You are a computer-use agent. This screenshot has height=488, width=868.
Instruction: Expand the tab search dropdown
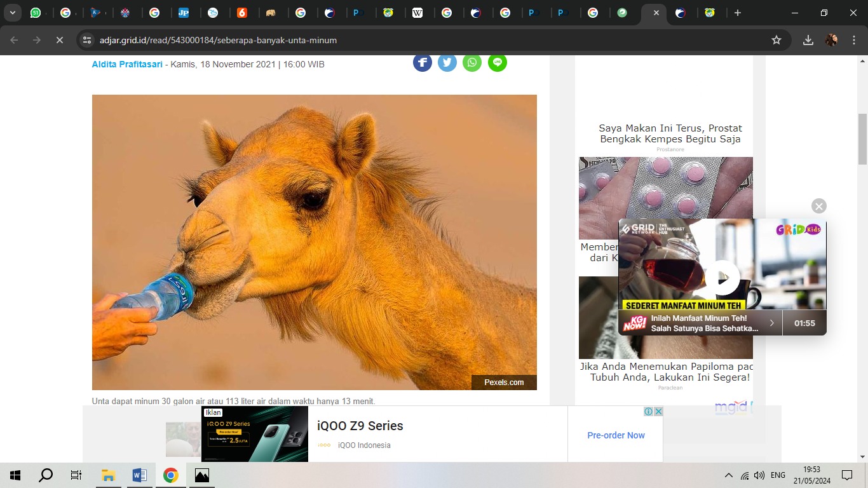(x=12, y=13)
